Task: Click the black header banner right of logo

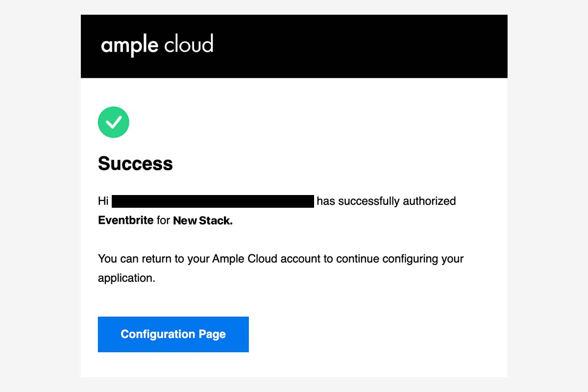Action: 360,46
